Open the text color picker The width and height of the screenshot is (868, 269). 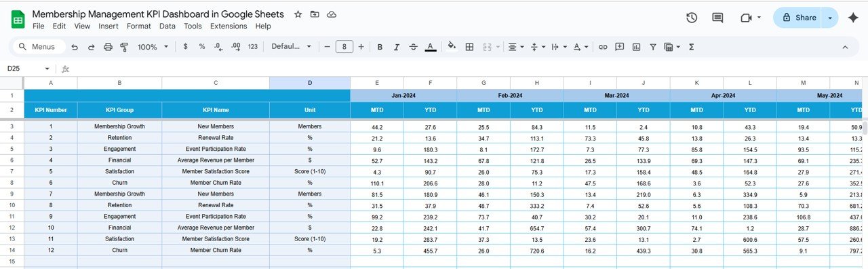pyautogui.click(x=430, y=47)
